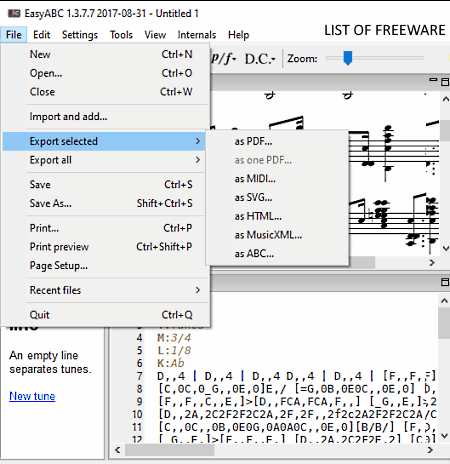This screenshot has width=450, height=464.
Task: Click score pane scroll down arrow
Action: click(x=445, y=248)
